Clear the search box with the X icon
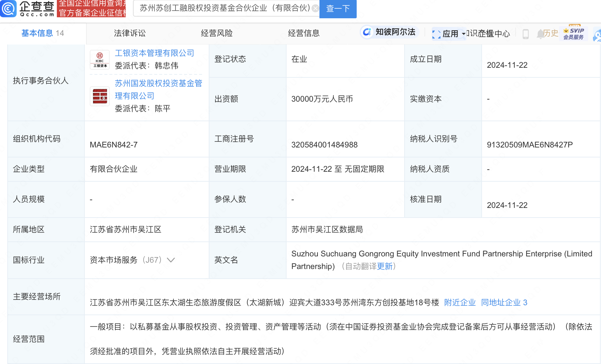 coord(315,8)
